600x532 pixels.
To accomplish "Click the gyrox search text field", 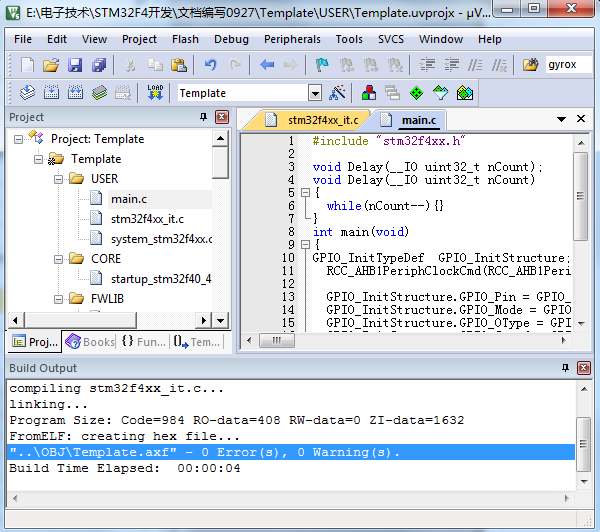I will point(569,65).
